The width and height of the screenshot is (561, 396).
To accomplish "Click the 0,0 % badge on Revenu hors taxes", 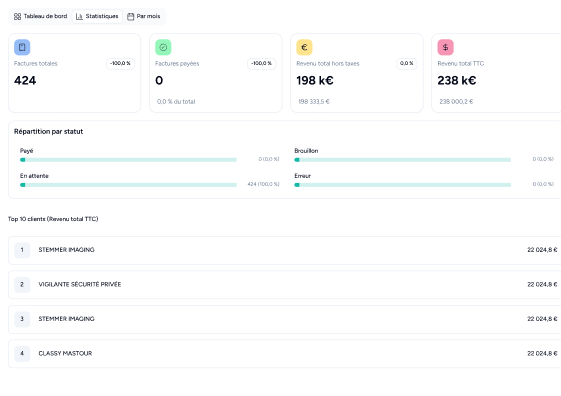I will 406,64.
